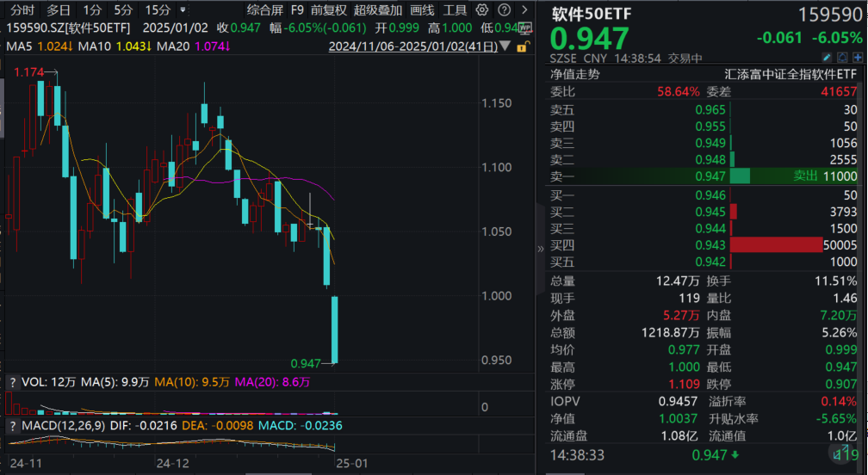Select the 1分 one-minute period tab
This screenshot has height=475, width=868.
pos(92,10)
